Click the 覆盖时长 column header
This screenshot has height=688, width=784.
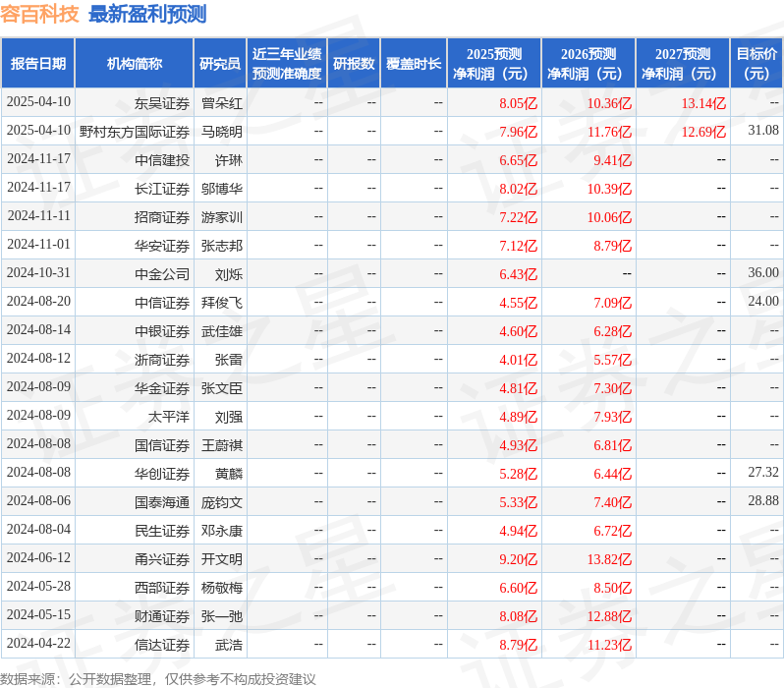pyautogui.click(x=414, y=64)
